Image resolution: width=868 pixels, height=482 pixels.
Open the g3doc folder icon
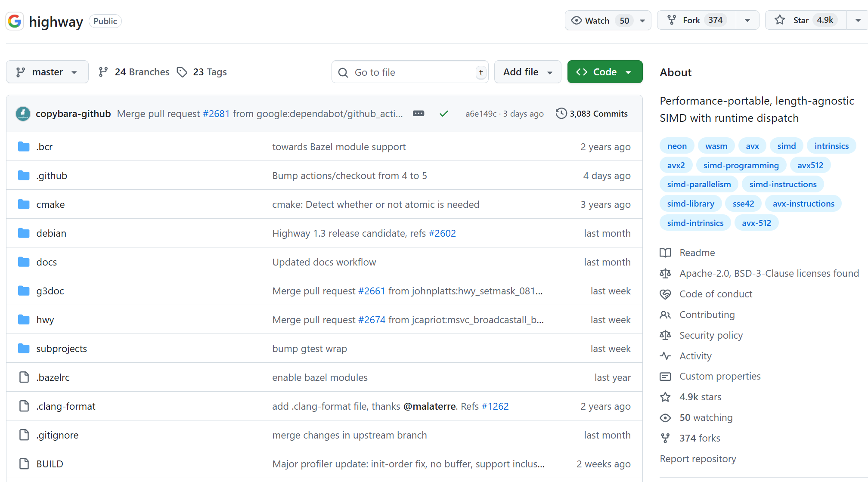pos(24,291)
